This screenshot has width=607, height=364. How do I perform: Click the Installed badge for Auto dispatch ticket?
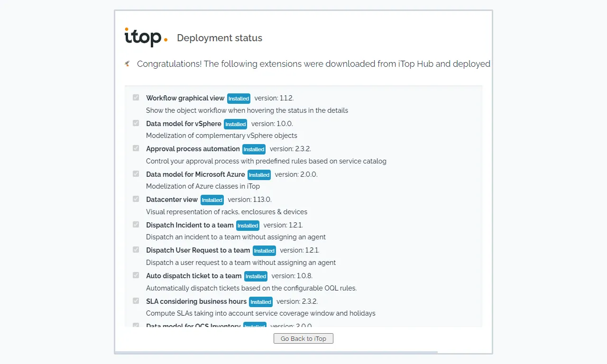click(x=256, y=276)
